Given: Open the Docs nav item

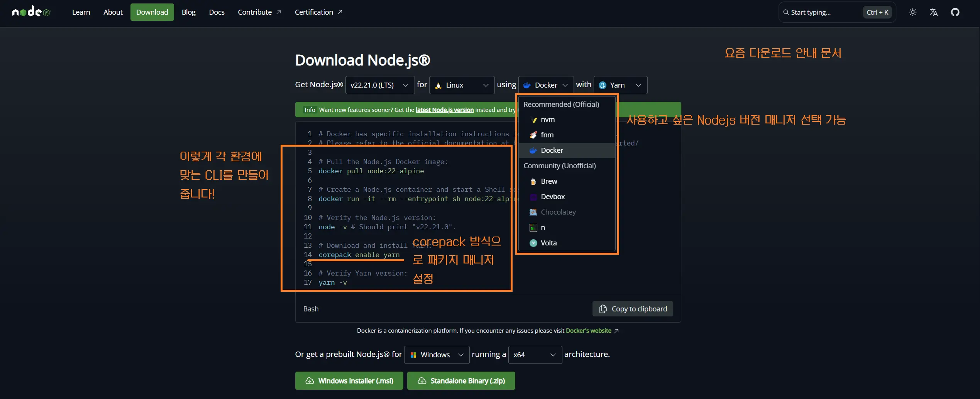Looking at the screenshot, I should (x=217, y=12).
